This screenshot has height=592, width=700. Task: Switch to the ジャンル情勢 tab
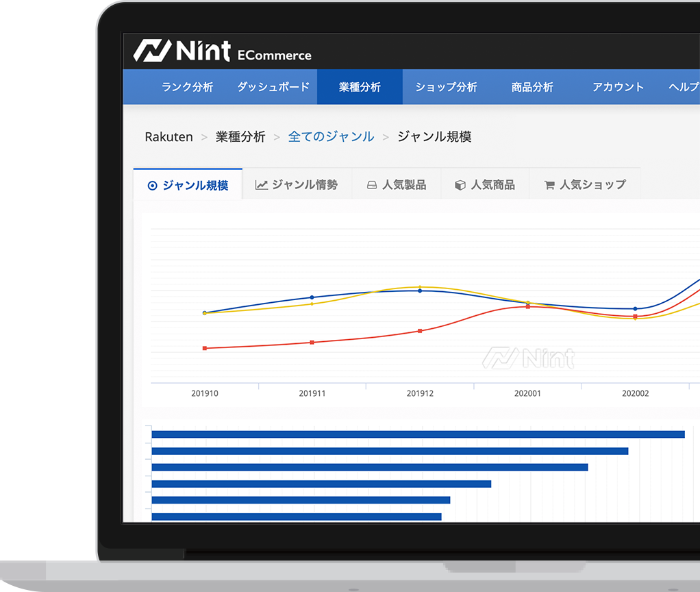(x=297, y=184)
